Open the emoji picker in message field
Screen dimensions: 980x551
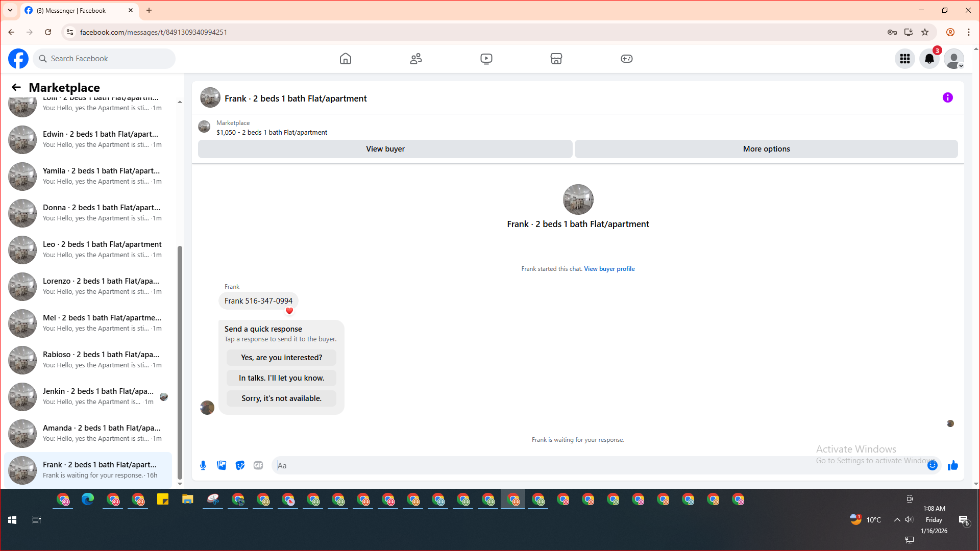pyautogui.click(x=932, y=465)
